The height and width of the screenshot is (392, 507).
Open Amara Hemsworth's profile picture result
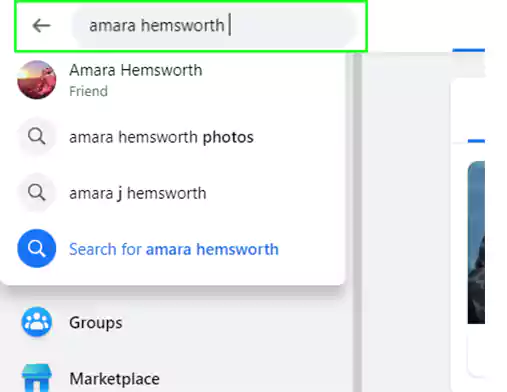[x=37, y=80]
